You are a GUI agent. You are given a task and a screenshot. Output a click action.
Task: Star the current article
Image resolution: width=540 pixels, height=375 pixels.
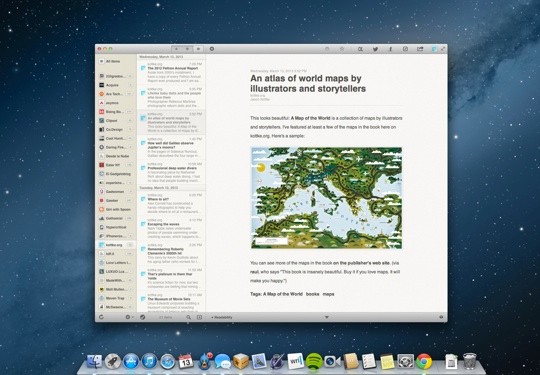coord(342,49)
